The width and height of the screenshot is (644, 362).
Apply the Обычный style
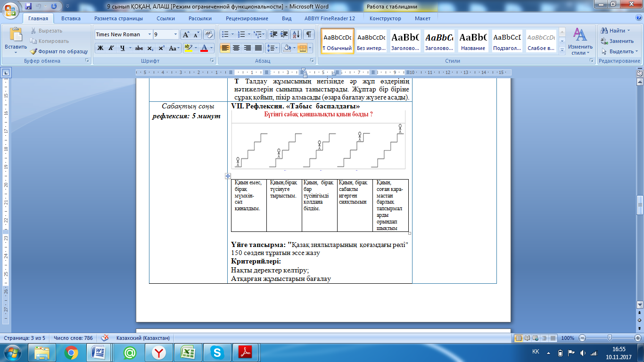337,41
